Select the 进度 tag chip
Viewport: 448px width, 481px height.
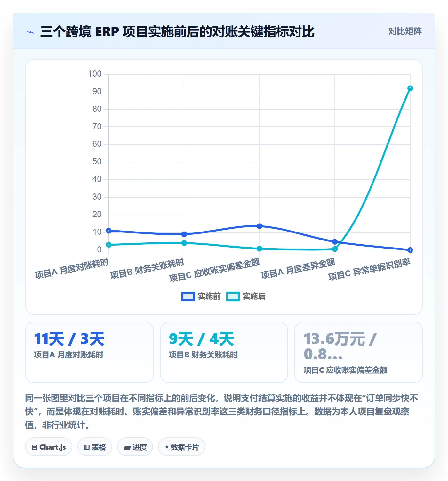click(135, 447)
